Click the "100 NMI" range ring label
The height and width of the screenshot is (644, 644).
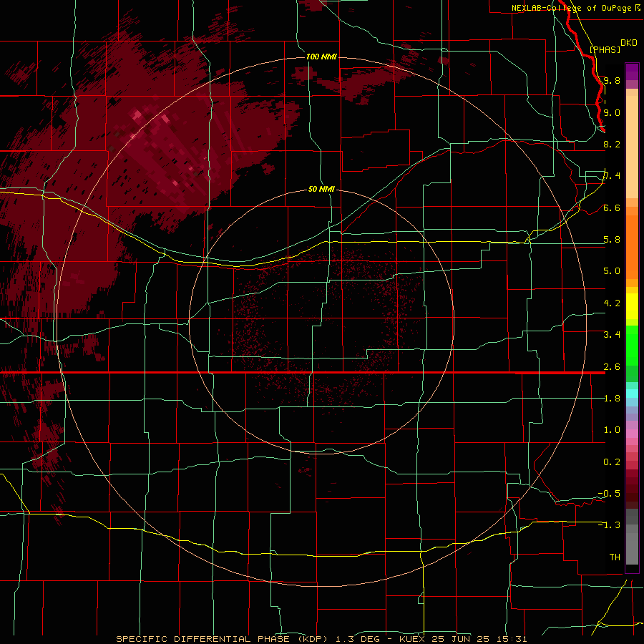321,57
